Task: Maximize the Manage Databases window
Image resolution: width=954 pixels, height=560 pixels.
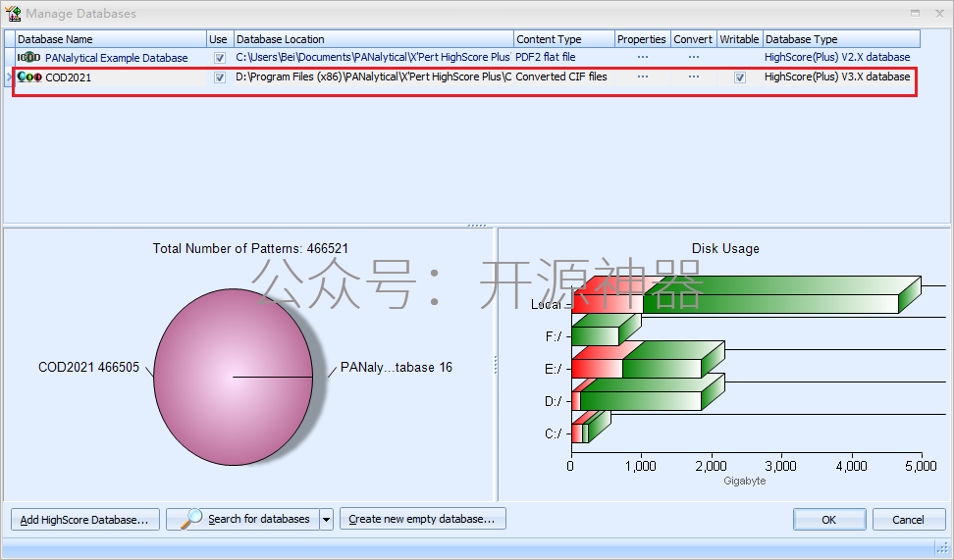Action: (x=915, y=14)
